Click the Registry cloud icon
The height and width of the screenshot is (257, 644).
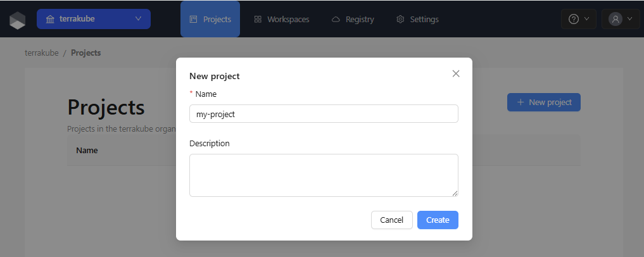336,19
